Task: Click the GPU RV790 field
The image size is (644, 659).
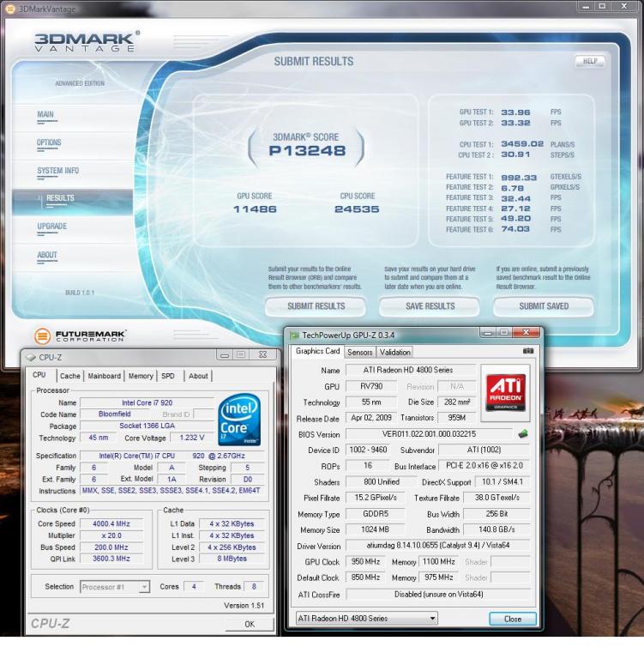Action: 371,386
